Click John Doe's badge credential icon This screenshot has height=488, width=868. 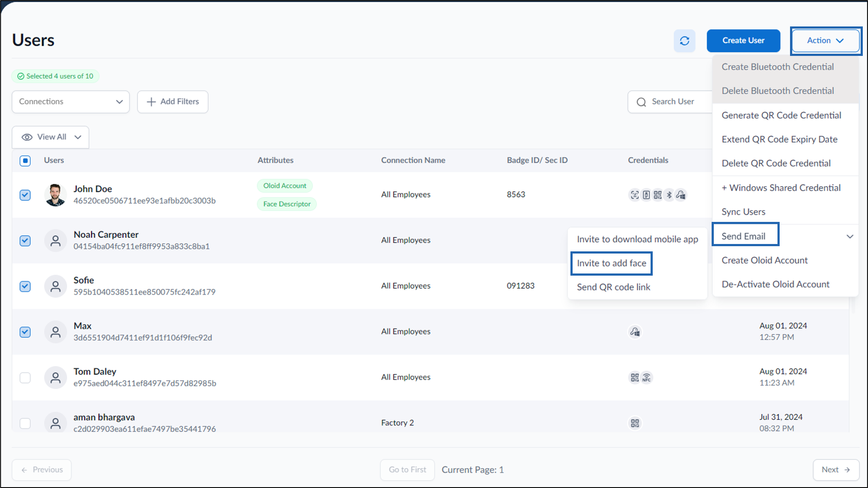[646, 195]
